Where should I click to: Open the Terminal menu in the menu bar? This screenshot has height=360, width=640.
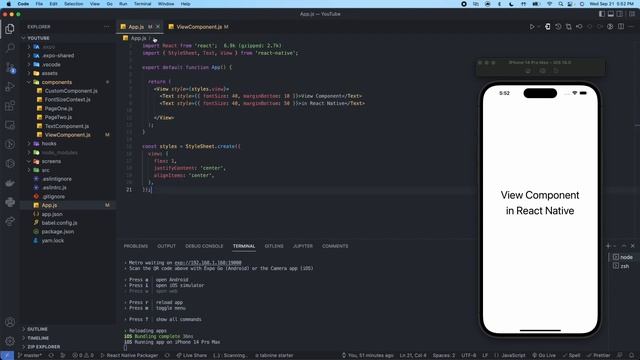pos(142,4)
